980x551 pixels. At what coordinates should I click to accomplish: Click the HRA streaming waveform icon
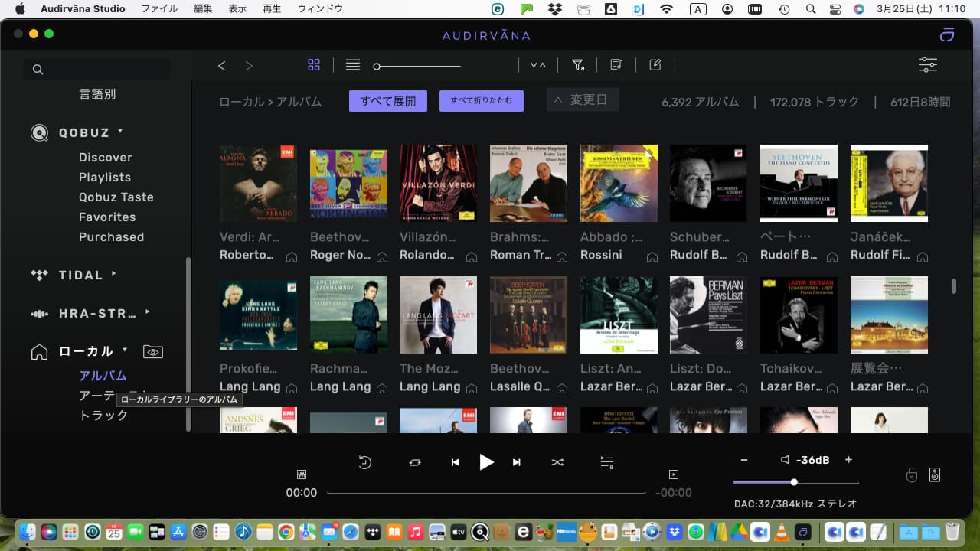pyautogui.click(x=39, y=314)
